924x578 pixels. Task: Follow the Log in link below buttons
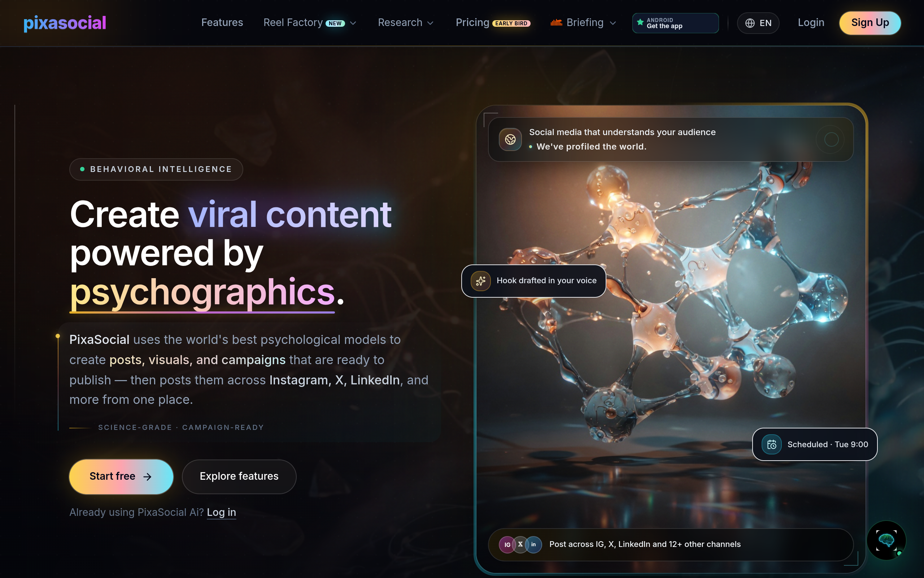pyautogui.click(x=222, y=512)
